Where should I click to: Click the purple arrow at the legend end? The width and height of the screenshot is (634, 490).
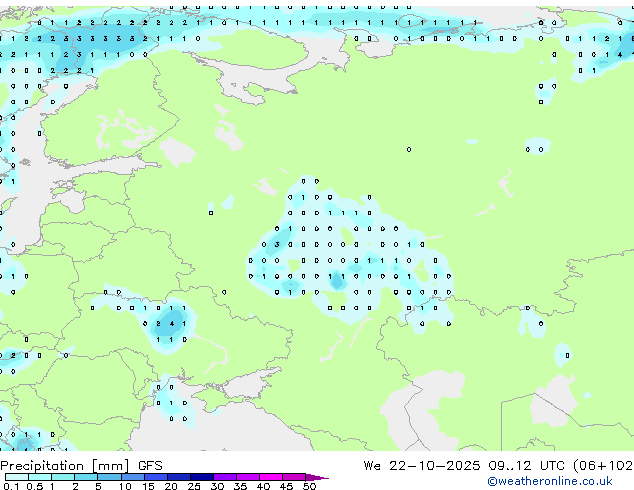coord(317,477)
